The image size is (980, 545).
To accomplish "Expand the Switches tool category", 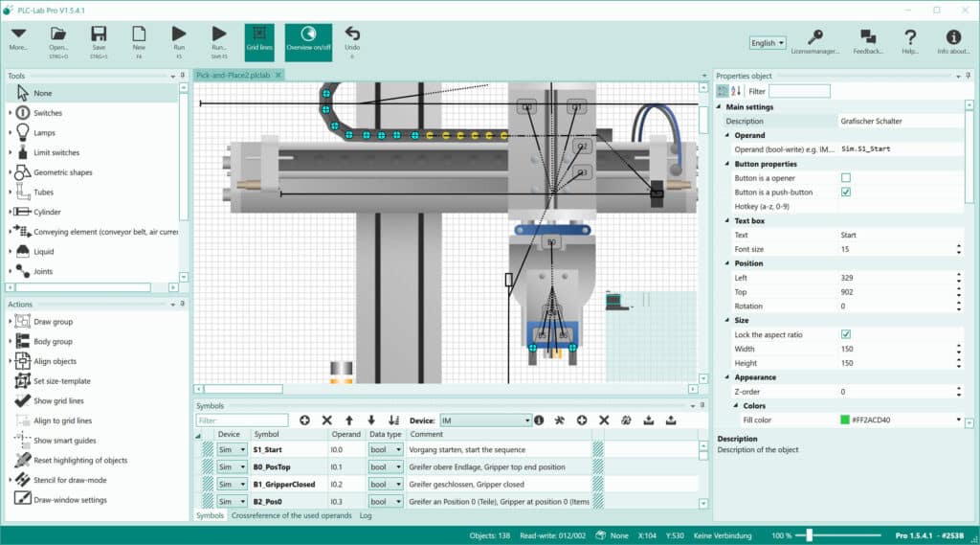I will click(x=10, y=113).
